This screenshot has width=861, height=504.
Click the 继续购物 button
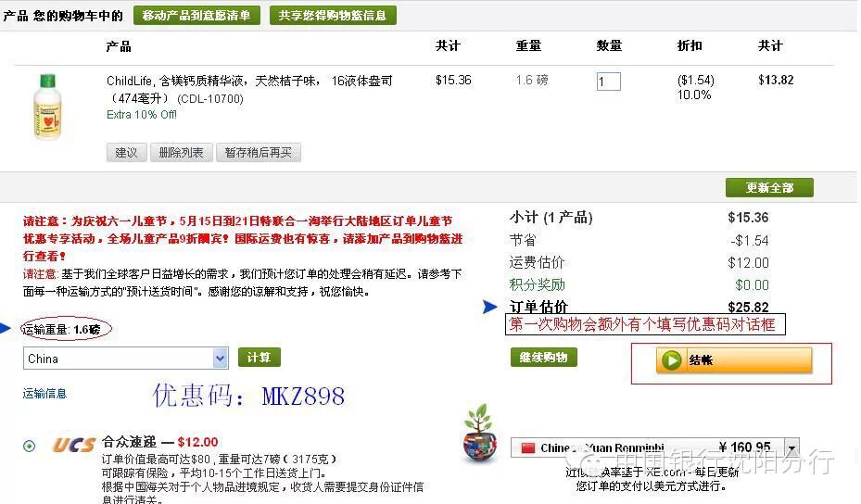pyautogui.click(x=544, y=358)
